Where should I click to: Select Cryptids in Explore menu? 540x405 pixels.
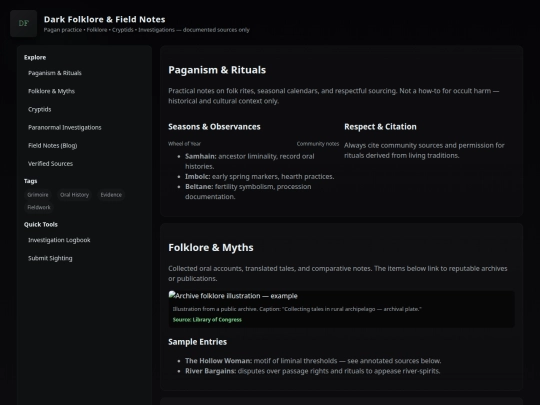(40, 110)
